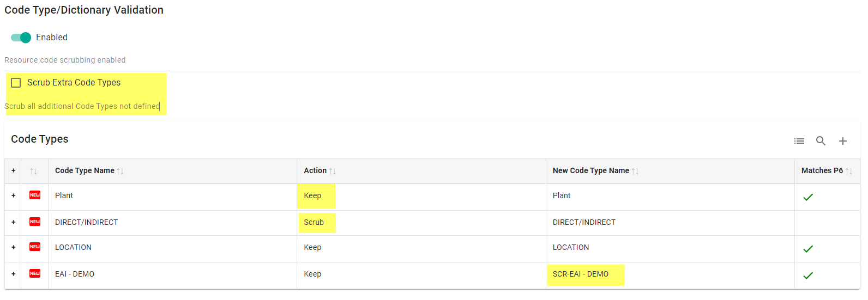Click the list view icon in Code Types
This screenshot has height=300, width=868.
click(x=799, y=141)
